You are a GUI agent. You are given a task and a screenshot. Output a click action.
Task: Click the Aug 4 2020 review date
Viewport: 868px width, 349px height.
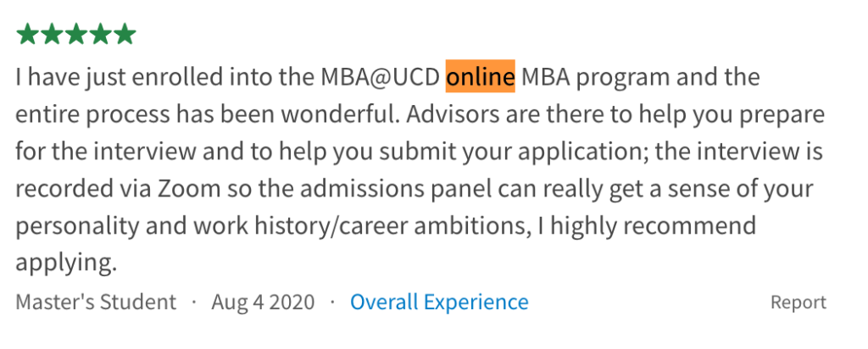coord(263,302)
